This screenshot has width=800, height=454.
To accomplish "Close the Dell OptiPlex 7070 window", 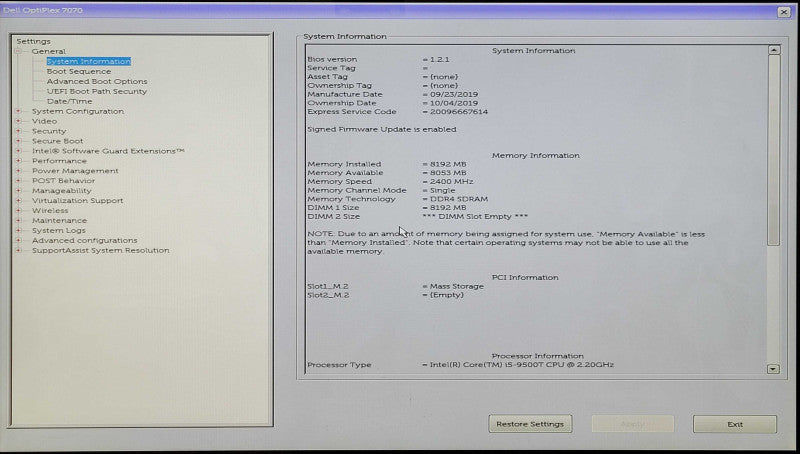I will pyautogui.click(x=784, y=12).
